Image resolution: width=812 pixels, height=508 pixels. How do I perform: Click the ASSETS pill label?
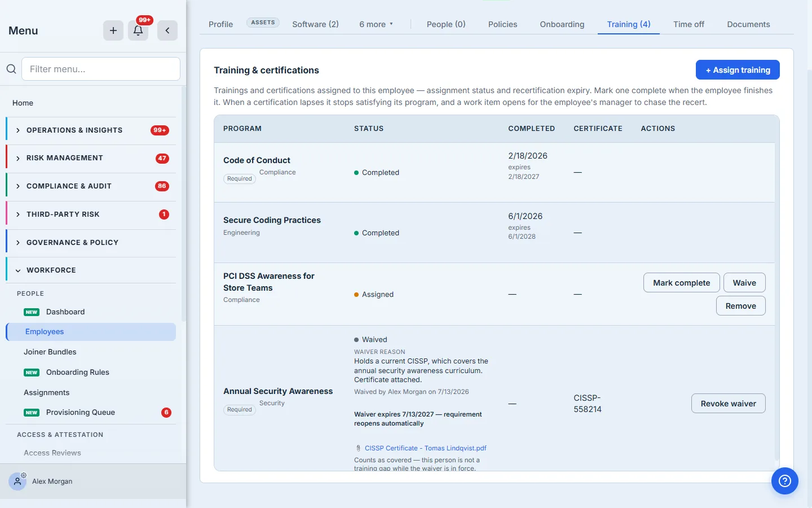263,23
